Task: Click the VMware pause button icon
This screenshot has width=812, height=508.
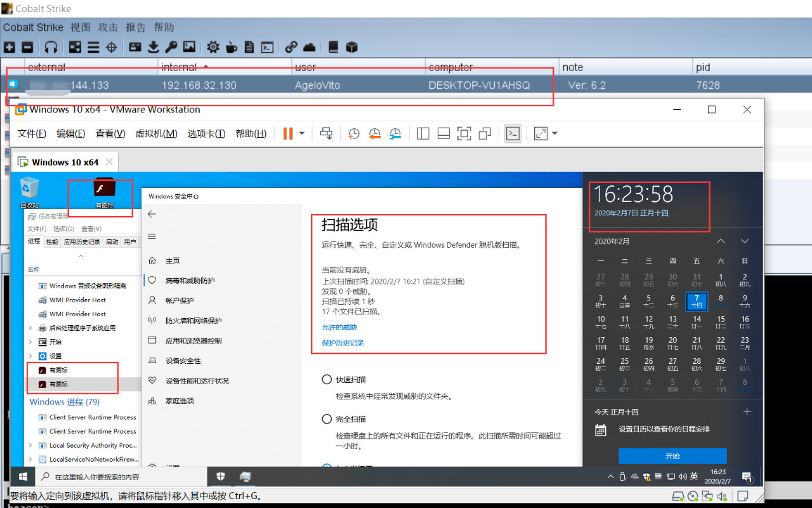Action: [288, 133]
